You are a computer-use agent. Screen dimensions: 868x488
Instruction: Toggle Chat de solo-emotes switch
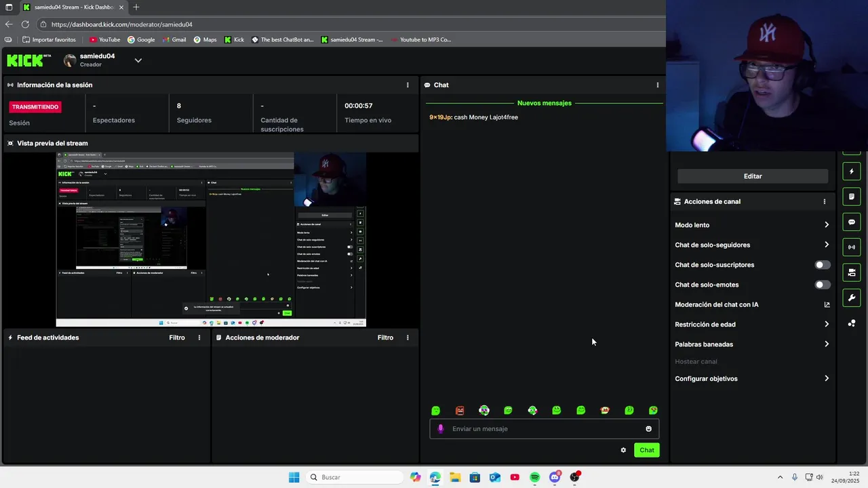[822, 285]
